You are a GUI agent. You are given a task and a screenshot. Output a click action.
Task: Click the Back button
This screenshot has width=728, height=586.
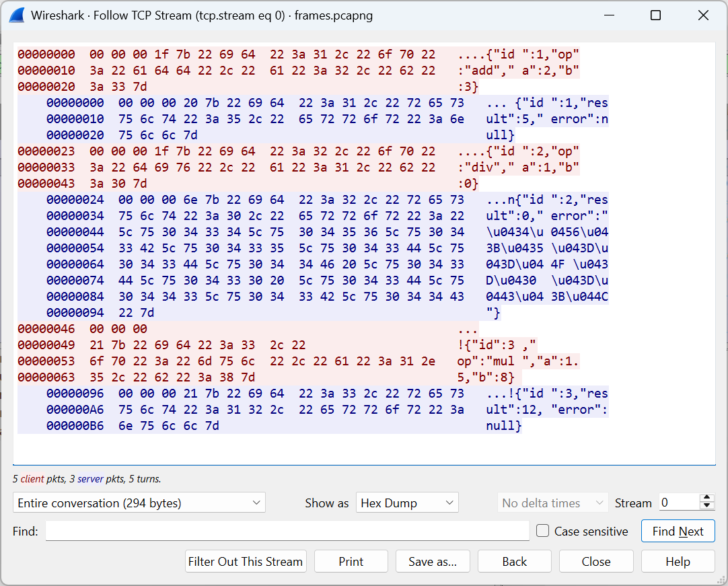point(515,561)
